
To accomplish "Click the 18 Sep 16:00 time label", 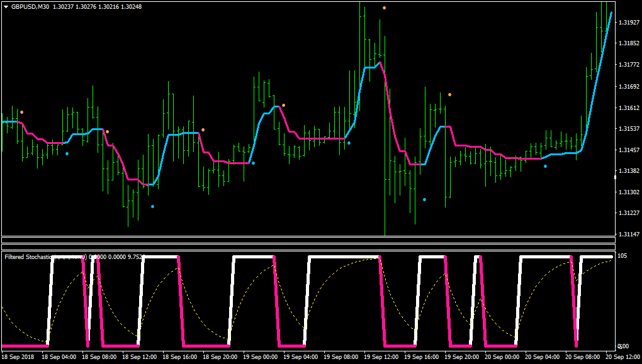I will [x=180, y=357].
